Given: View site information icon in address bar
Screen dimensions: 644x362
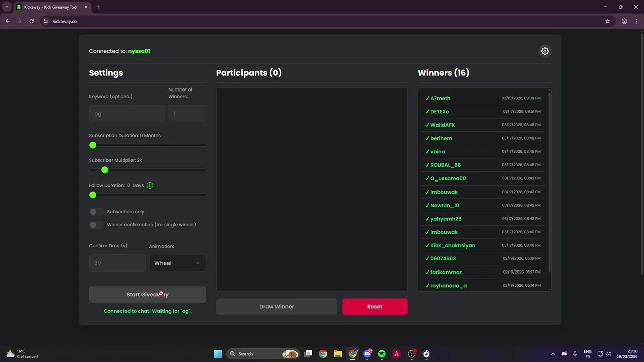Looking at the screenshot, I should point(46,21).
